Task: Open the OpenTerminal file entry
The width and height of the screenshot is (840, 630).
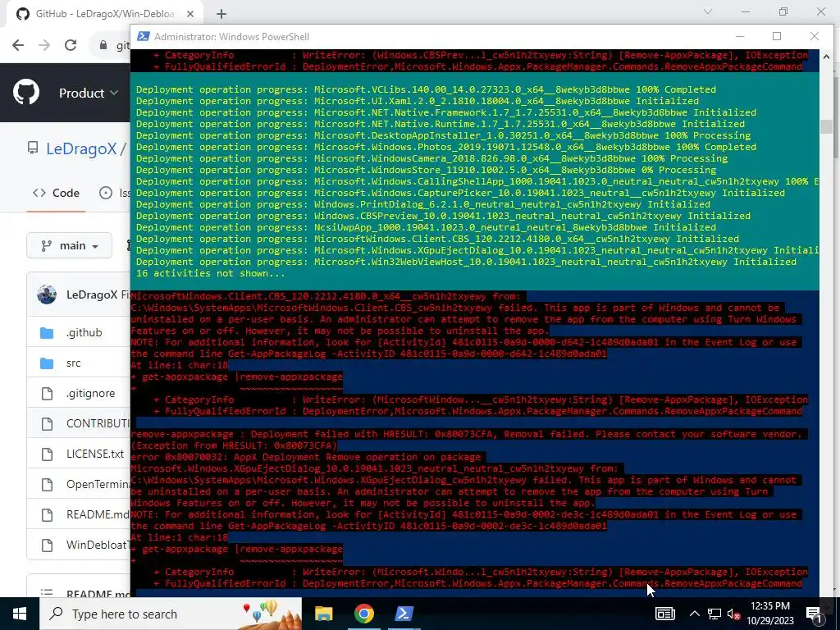Action: [98, 484]
